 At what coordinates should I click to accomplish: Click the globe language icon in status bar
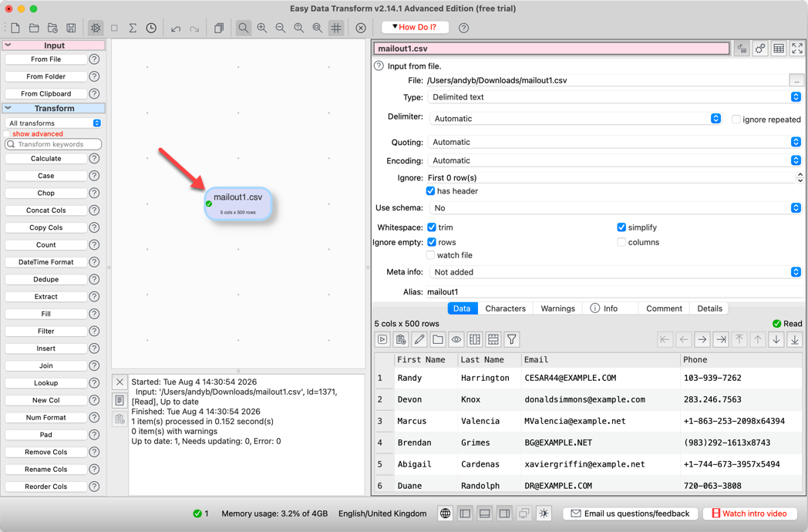(x=445, y=513)
